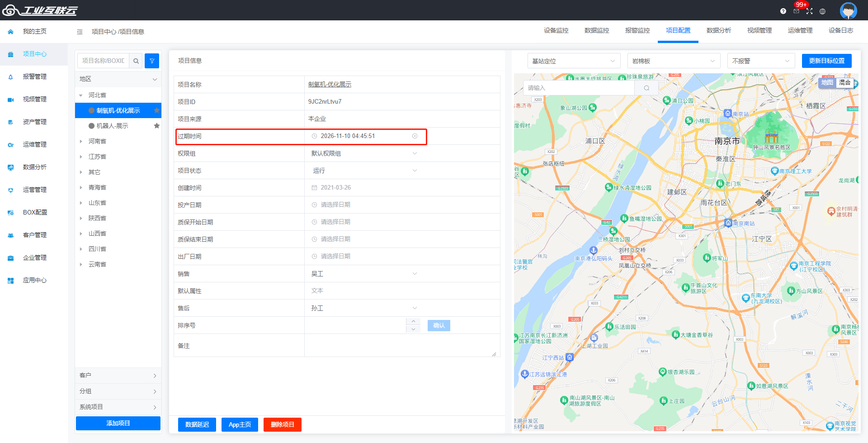Clear the 过期时间 date with the x icon

pyautogui.click(x=415, y=136)
